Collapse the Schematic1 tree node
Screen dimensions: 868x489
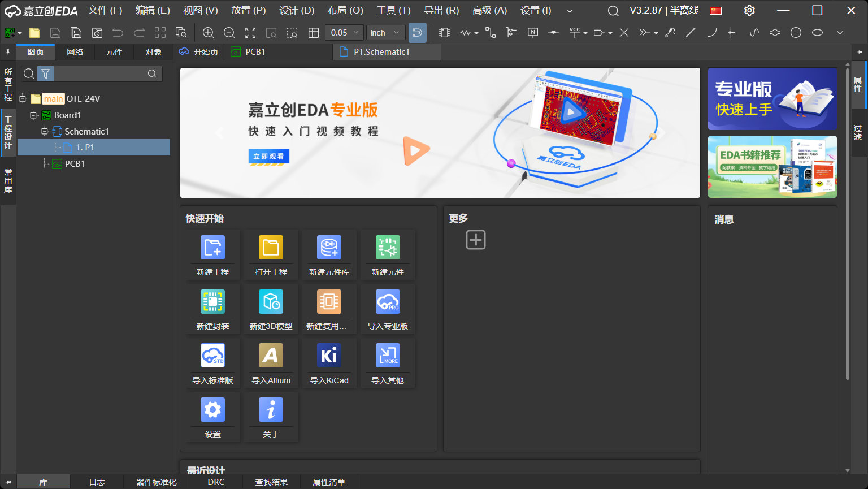click(45, 131)
